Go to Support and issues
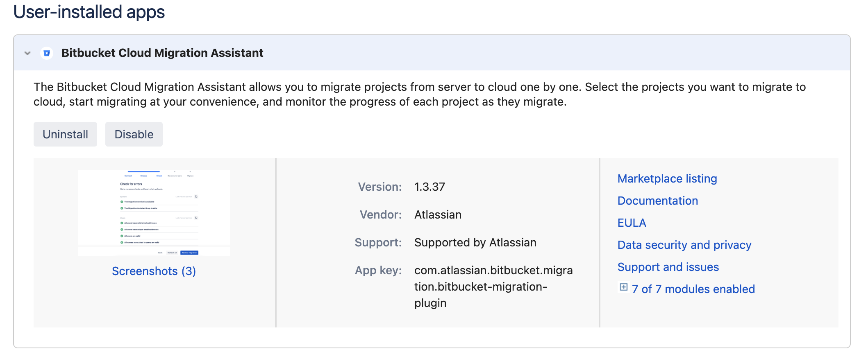Screen dimensions: 868x352 pos(668,267)
